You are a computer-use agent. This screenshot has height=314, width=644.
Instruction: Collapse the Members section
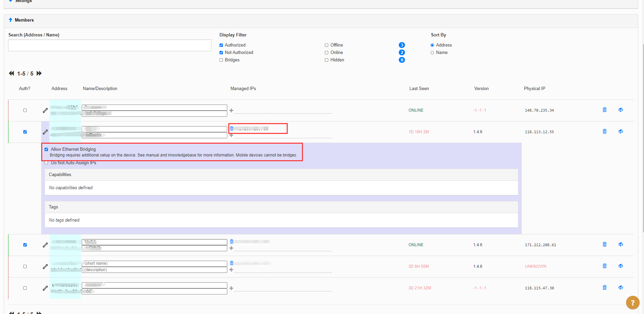tap(10, 20)
